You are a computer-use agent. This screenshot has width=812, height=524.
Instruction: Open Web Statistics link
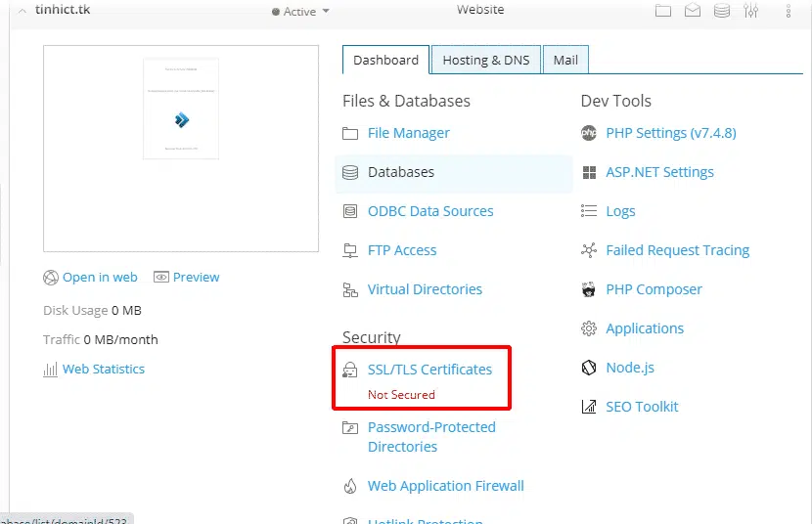click(x=104, y=369)
